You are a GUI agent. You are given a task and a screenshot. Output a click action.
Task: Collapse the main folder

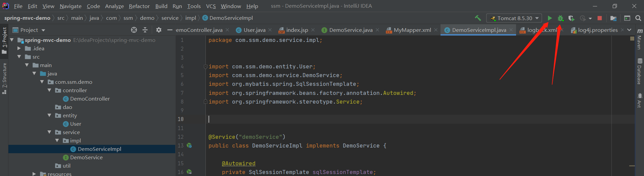point(27,65)
